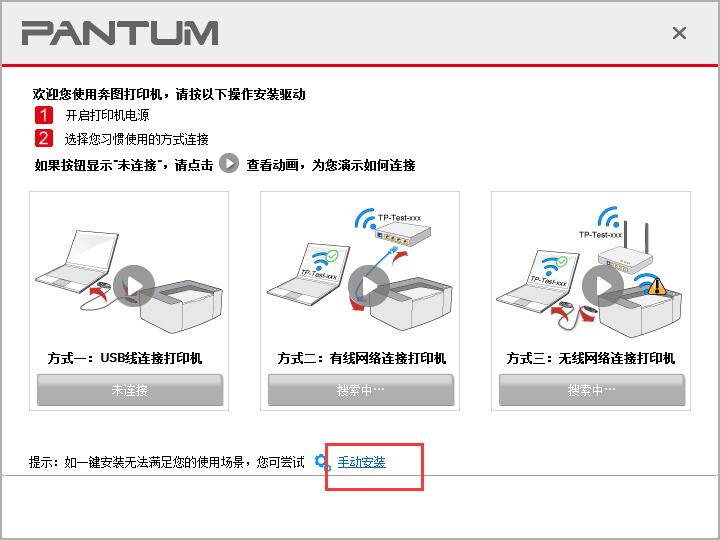The height and width of the screenshot is (540, 720).
Task: Click 搜索中 button under wired network method
Action: [361, 390]
